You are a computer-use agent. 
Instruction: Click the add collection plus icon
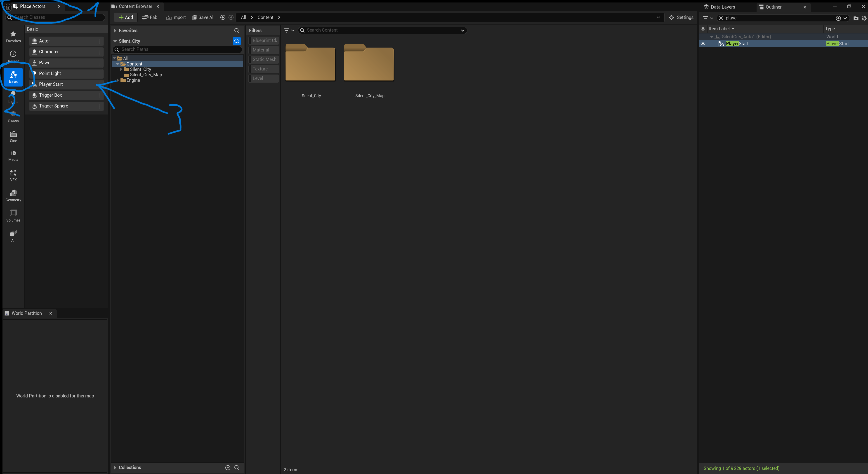228,468
